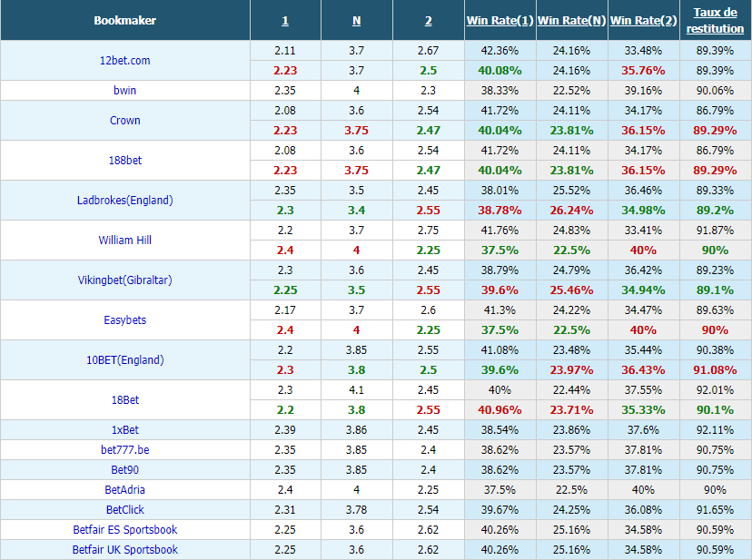Select Easybets' 41.3% win rate cell
The image size is (752, 560).
coord(500,310)
